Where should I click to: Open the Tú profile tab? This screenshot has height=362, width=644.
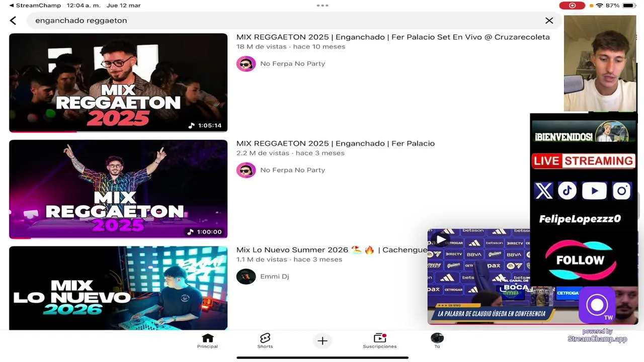[437, 341]
